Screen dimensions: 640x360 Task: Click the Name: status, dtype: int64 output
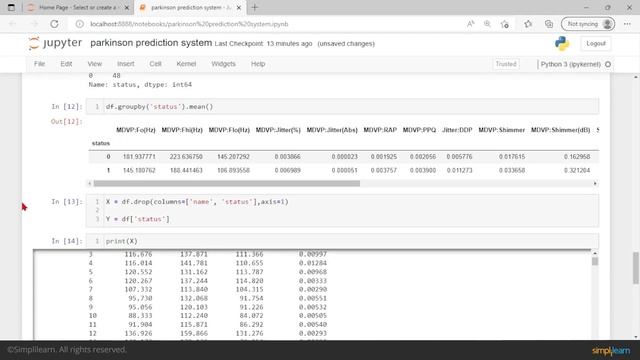click(x=140, y=85)
